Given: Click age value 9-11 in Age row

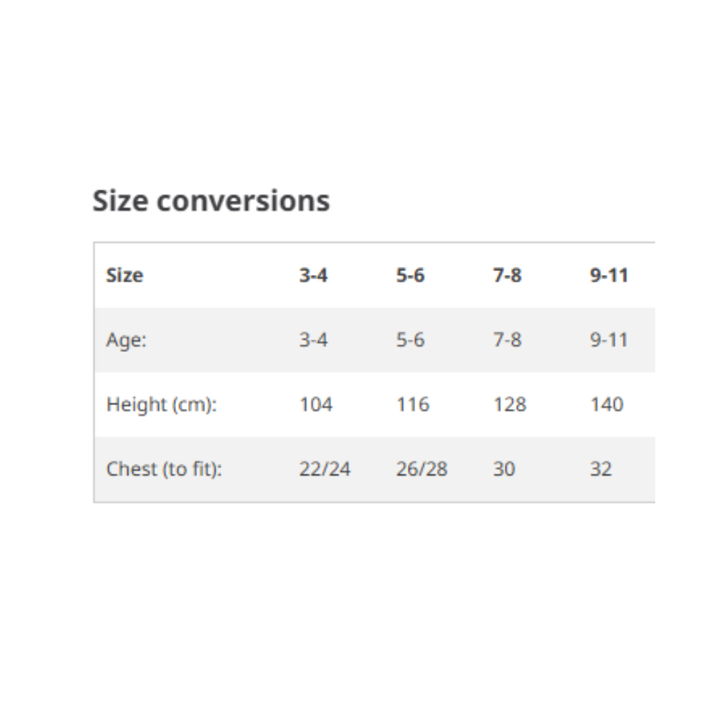Looking at the screenshot, I should 609,340.
